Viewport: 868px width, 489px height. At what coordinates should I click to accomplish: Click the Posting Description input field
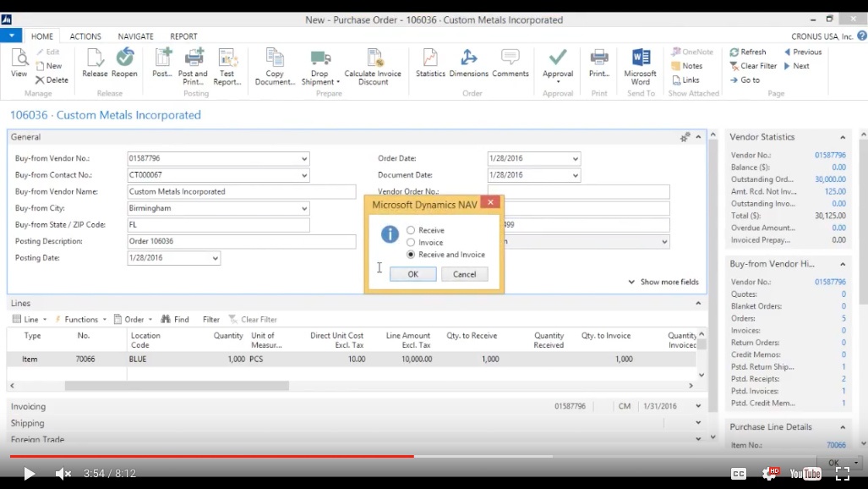242,241
